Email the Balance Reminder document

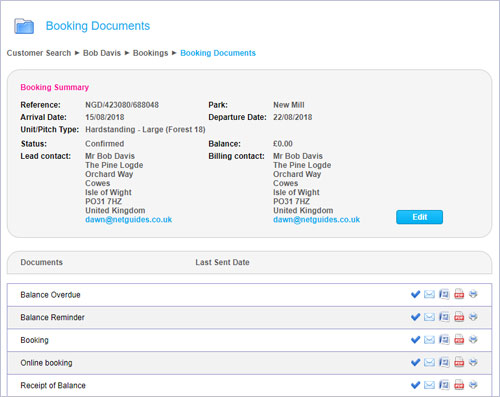pos(429,317)
